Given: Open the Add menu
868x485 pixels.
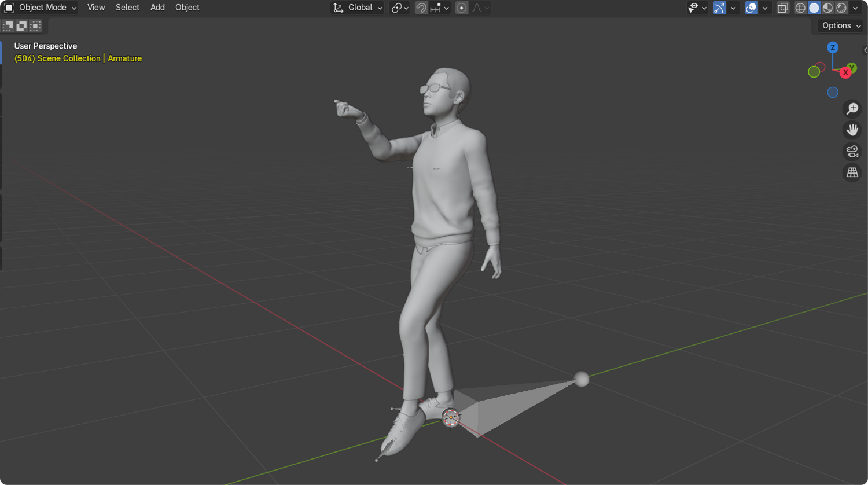Looking at the screenshot, I should pos(157,8).
